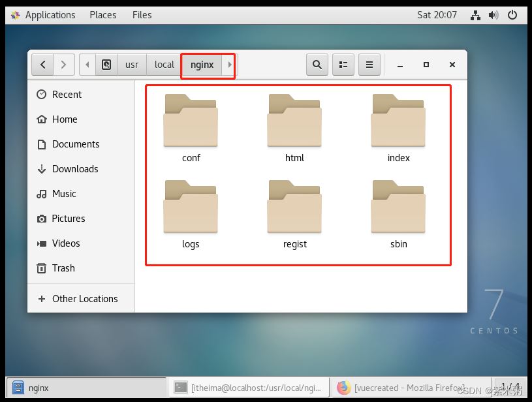Click the root disk icon in path bar
Image resolution: width=532 pixels, height=402 pixels.
tap(106, 65)
